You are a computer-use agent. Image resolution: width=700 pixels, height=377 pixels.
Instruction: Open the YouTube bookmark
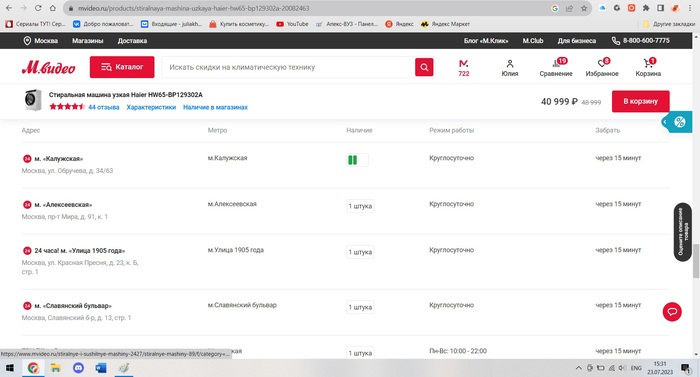tap(292, 24)
